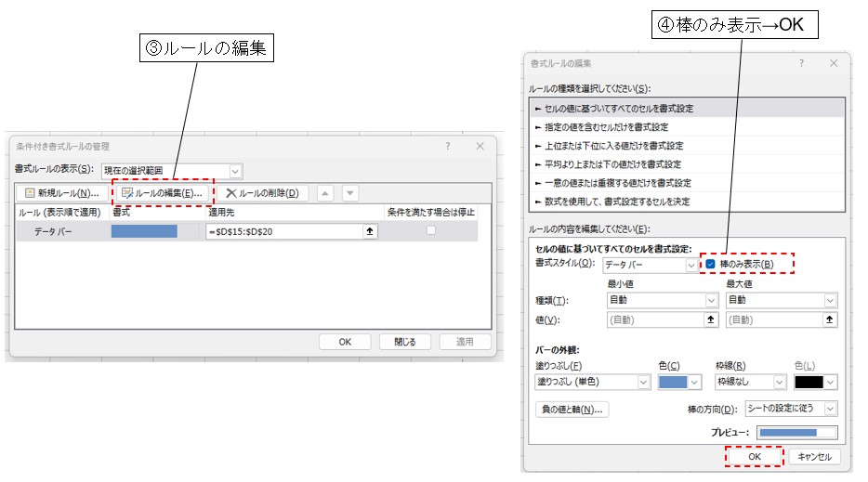Select rule type 数式を使用して、書式設定するセルを決定
The image size is (868, 482).
pos(613,202)
